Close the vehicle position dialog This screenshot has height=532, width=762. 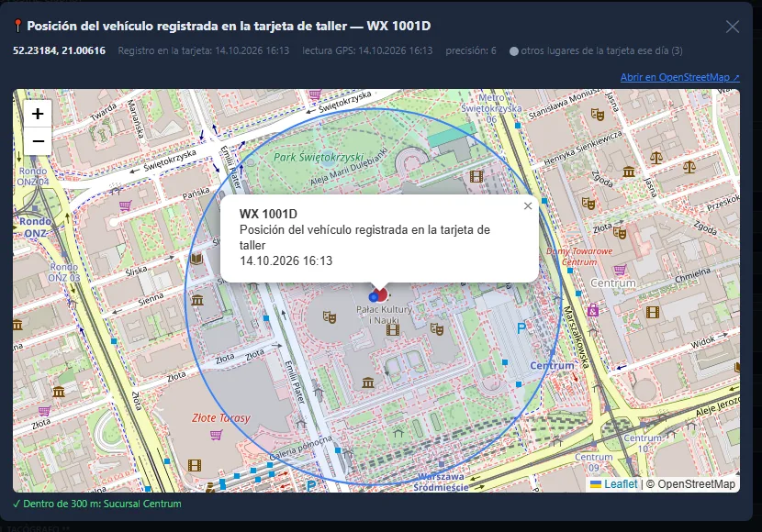[x=733, y=27]
